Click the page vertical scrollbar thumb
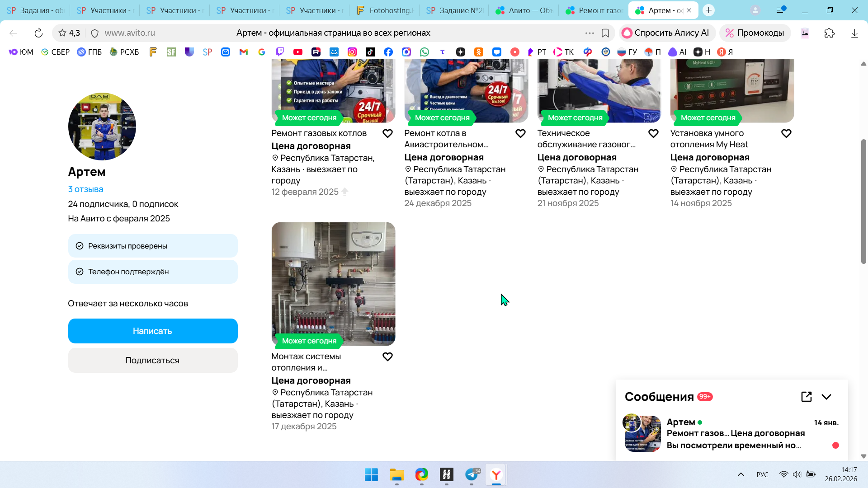868x488 pixels. pyautogui.click(x=863, y=201)
